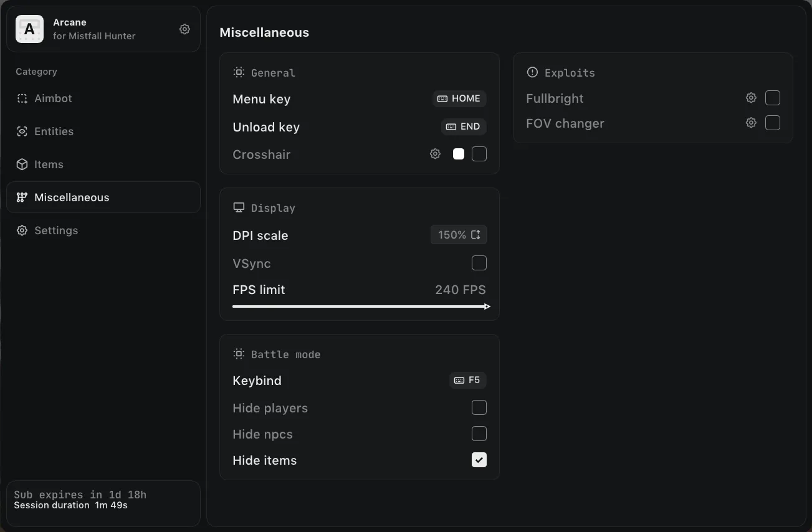Click the Session duration 1m 49s text

[70, 505]
